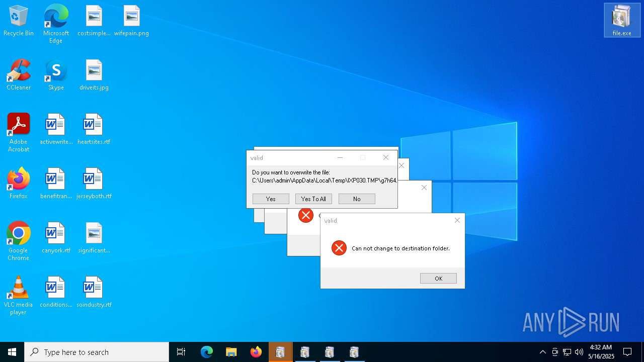Open the notification center
This screenshot has height=362, width=644.
627,352
